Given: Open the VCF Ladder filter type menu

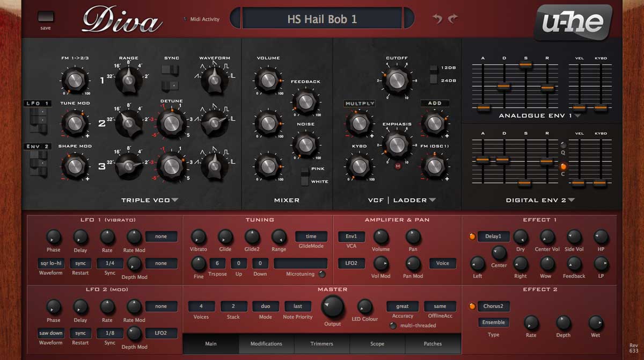Looking at the screenshot, I should click(x=432, y=200).
